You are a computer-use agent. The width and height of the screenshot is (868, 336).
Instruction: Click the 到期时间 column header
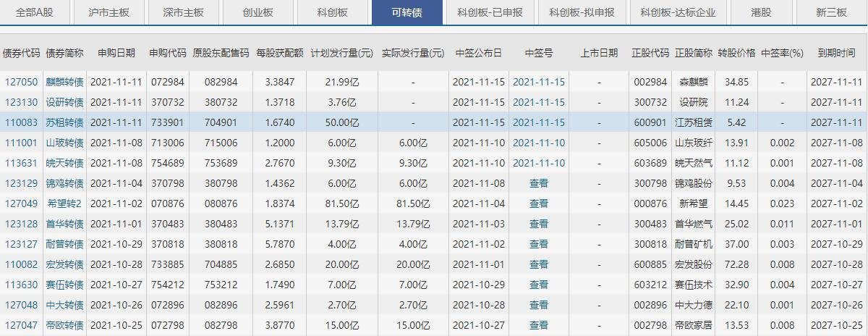click(836, 53)
